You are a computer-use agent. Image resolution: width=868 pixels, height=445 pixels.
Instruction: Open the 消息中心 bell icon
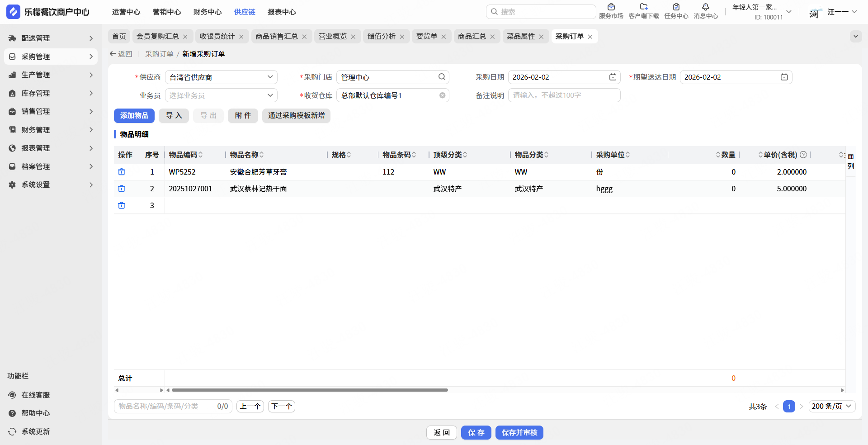tap(705, 7)
